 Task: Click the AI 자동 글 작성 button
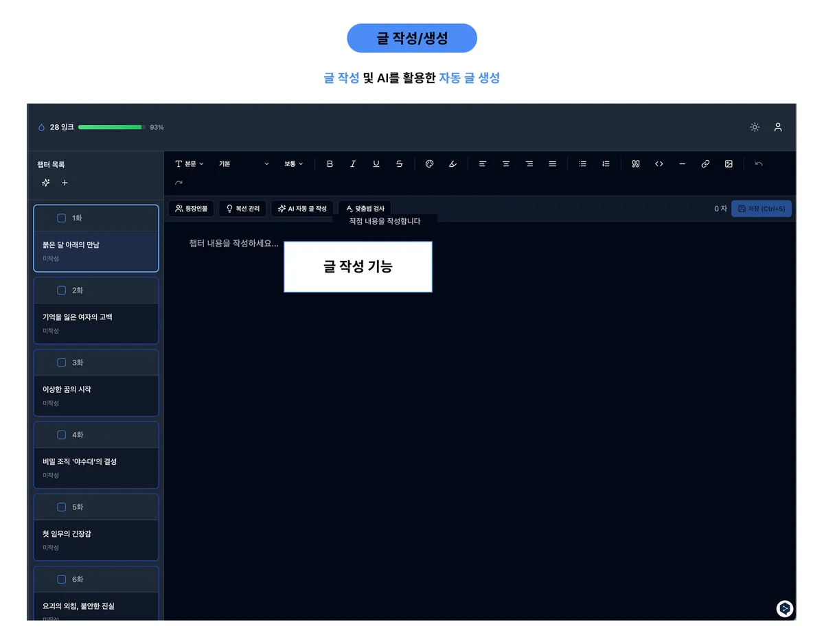tap(302, 209)
